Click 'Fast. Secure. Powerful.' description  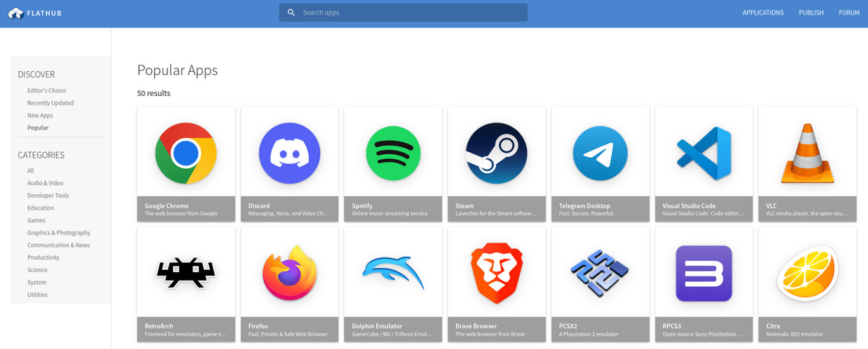tap(587, 214)
